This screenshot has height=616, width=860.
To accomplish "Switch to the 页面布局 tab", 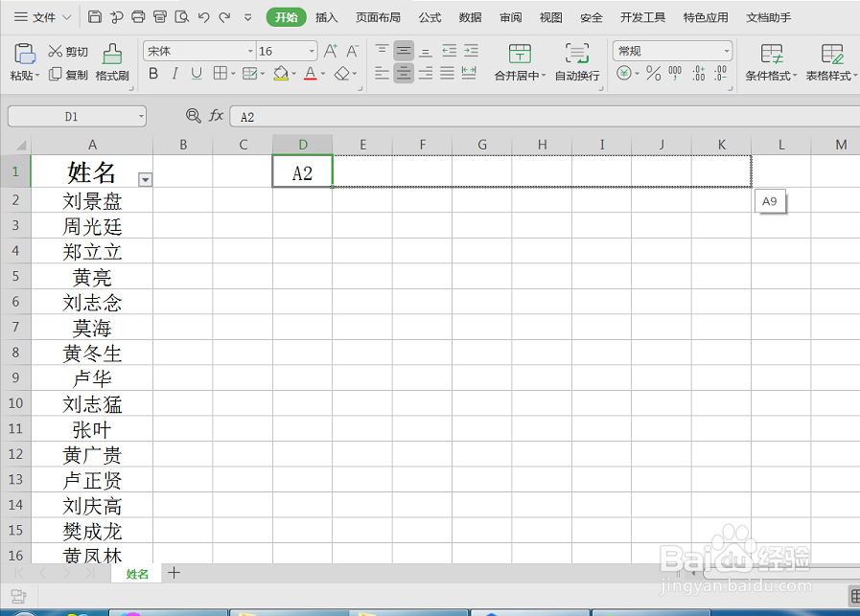I will pos(378,17).
